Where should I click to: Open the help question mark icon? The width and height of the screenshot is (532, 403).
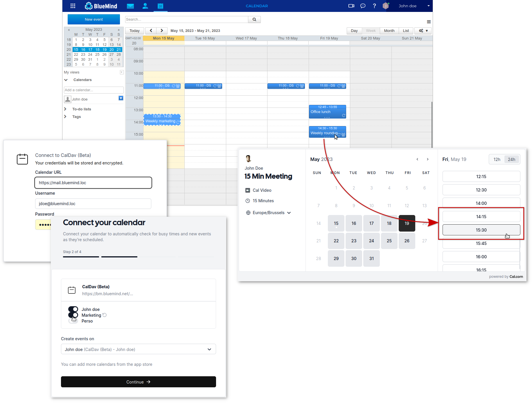click(374, 6)
